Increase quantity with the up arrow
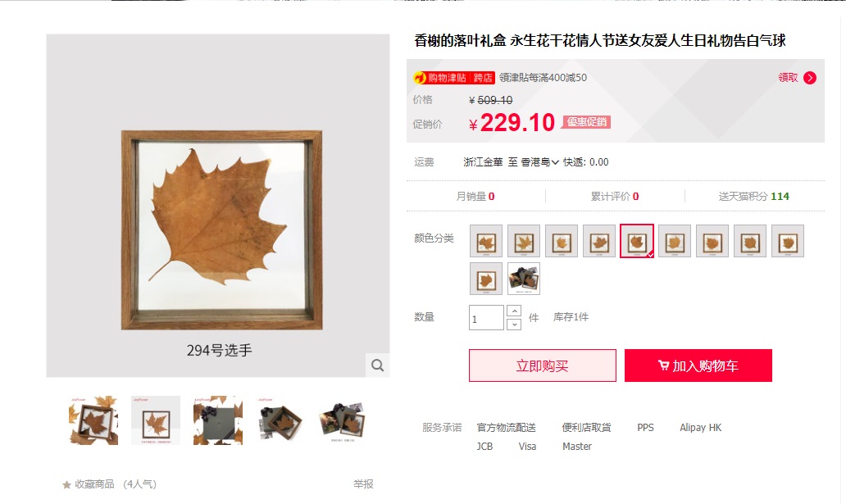Screen dimensions: 846x504 514,311
